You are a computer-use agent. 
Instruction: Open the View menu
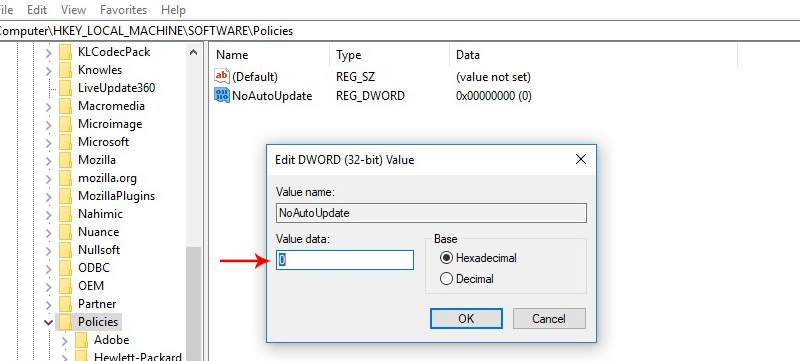[x=73, y=10]
